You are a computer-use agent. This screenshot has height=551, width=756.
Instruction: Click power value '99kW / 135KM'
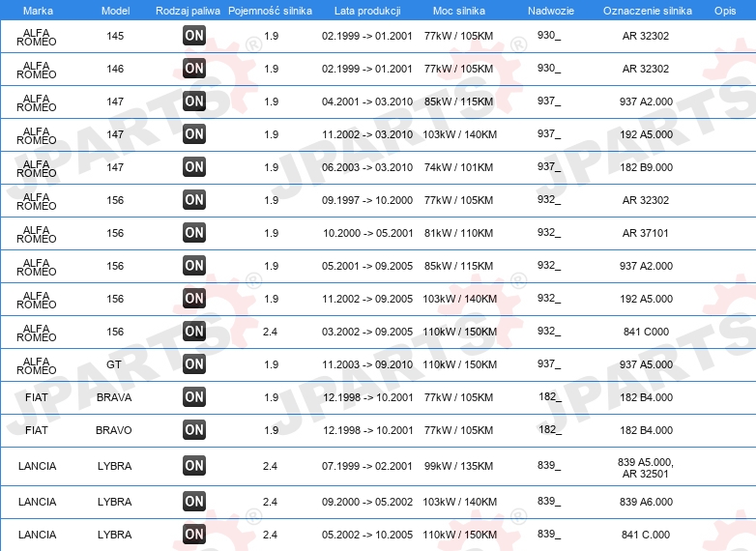pos(458,466)
